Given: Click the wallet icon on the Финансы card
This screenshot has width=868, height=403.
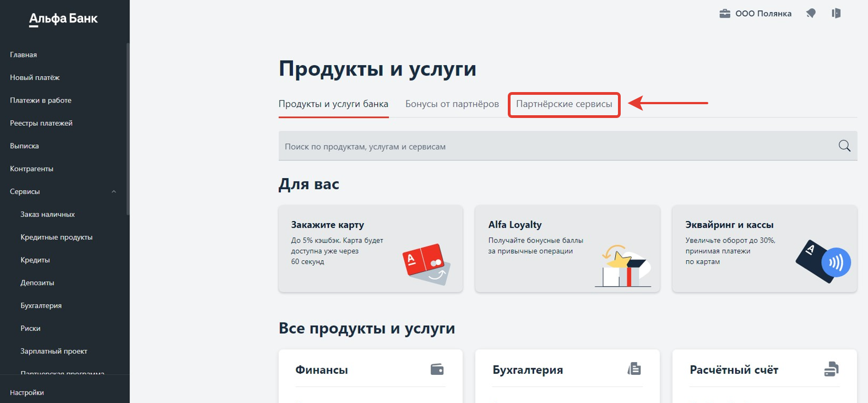Looking at the screenshot, I should tap(437, 369).
